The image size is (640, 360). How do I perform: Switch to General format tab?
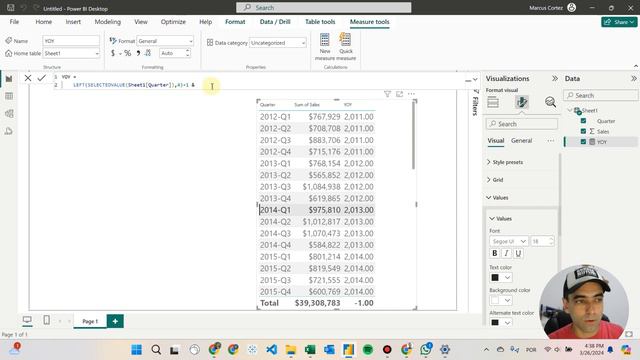click(522, 140)
